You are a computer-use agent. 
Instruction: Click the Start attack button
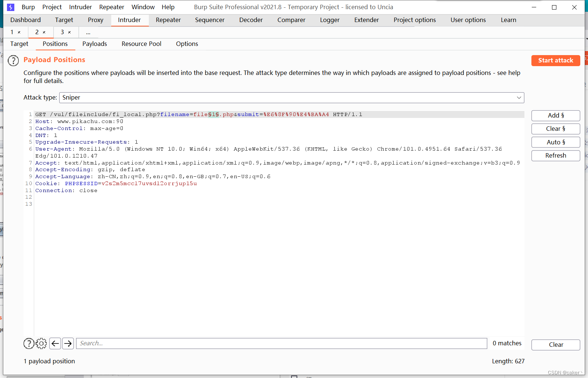556,61
